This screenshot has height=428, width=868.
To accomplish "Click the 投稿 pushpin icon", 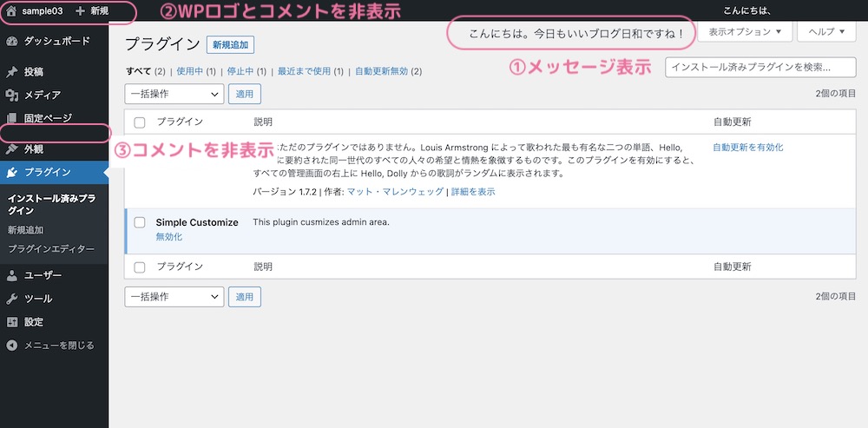I will (12, 72).
